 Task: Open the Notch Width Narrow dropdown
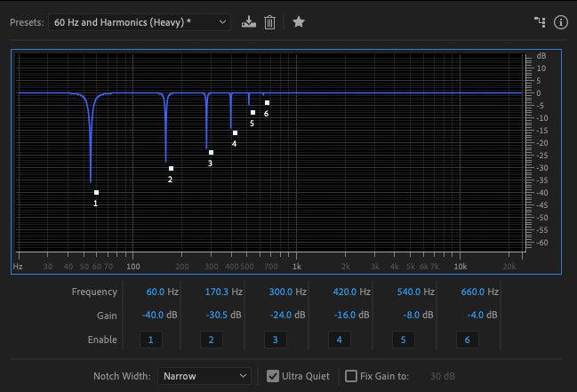point(204,376)
